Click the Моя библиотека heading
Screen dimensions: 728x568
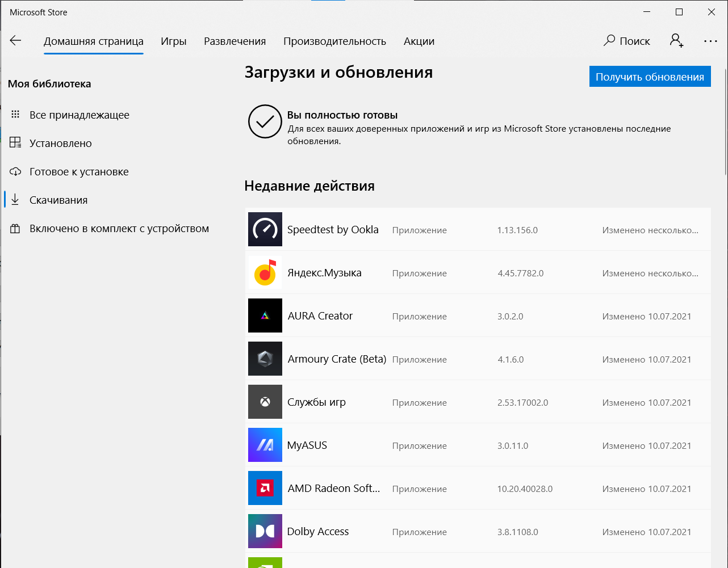pos(49,84)
